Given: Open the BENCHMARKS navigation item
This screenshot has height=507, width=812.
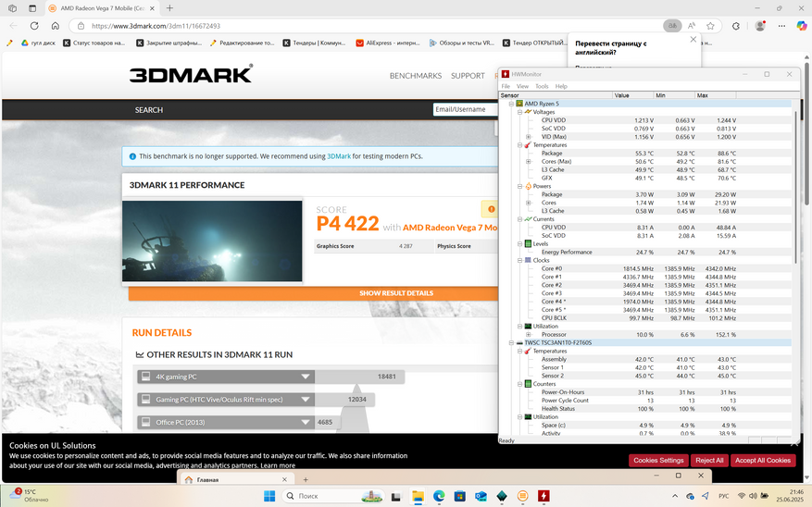Looking at the screenshot, I should pos(416,76).
